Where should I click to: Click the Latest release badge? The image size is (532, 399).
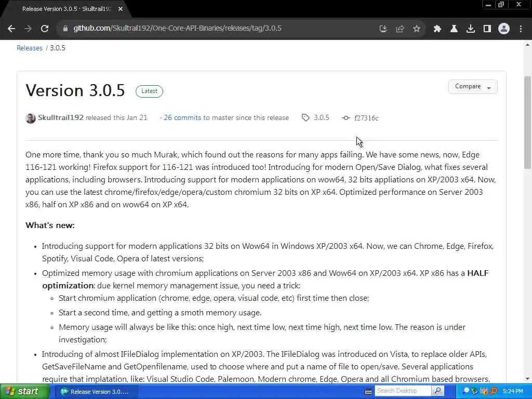[149, 91]
